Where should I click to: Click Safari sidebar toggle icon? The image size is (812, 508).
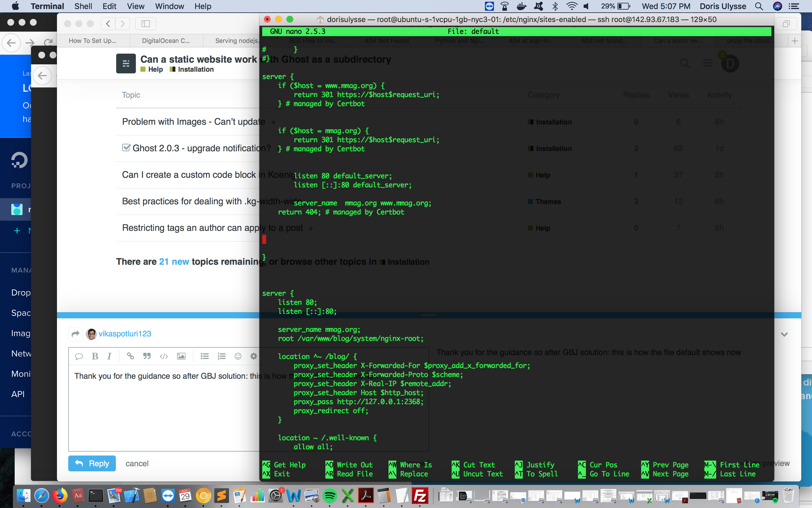[x=145, y=23]
